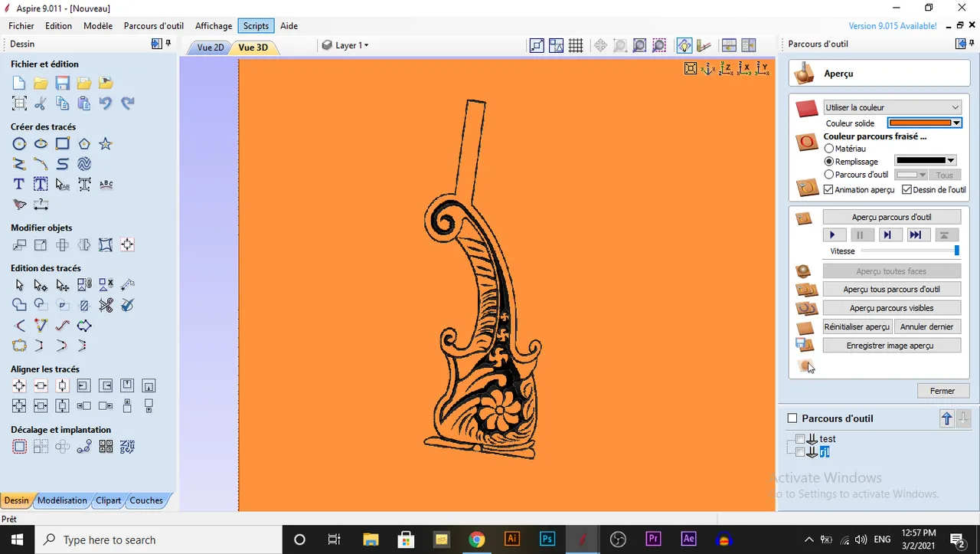Click Réinitialiser aperçu button
Image resolution: width=980 pixels, height=554 pixels.
[857, 326]
